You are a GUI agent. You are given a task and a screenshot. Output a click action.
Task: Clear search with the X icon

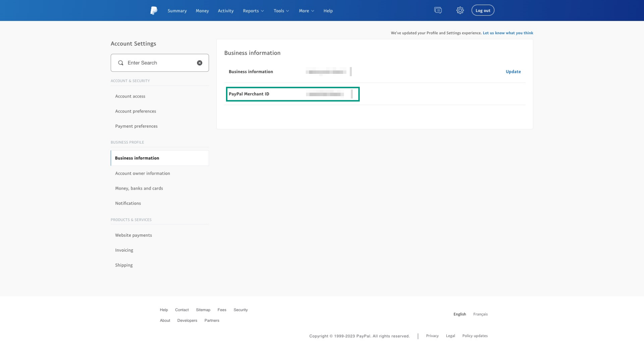pos(200,63)
